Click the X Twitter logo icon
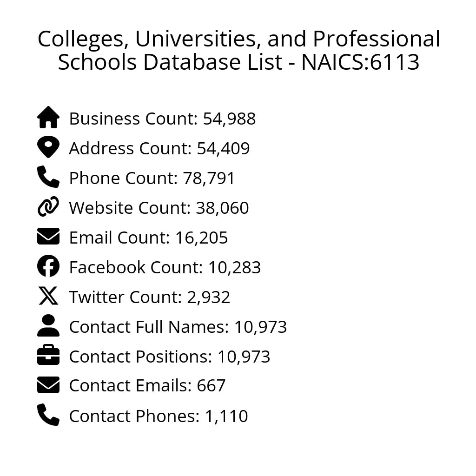 [x=48, y=296]
